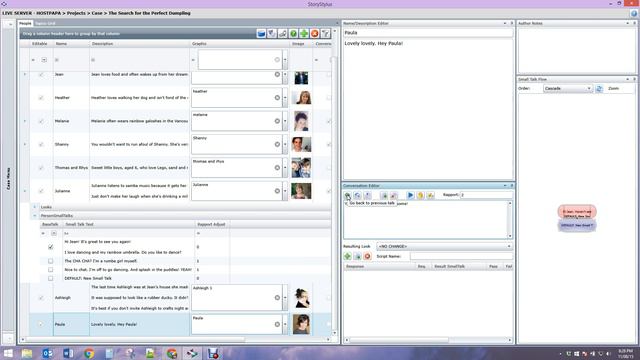Open Shanny's Graphic dropdown arrow

click(285, 144)
